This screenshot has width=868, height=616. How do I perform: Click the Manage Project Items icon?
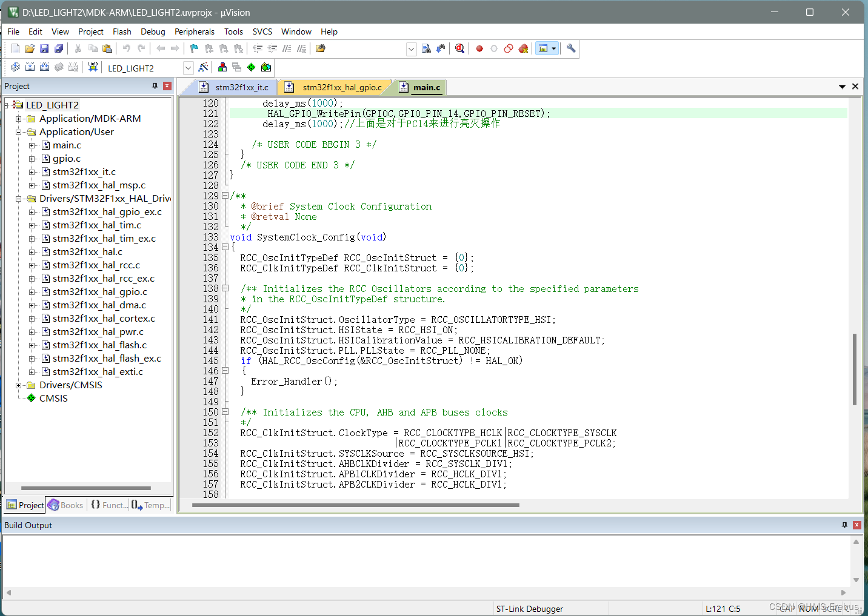[222, 67]
